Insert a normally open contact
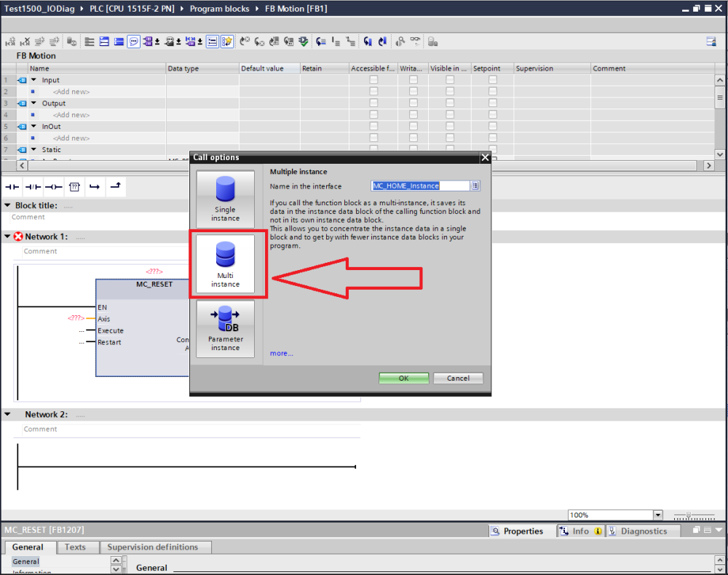This screenshot has height=575, width=728. pyautogui.click(x=12, y=187)
